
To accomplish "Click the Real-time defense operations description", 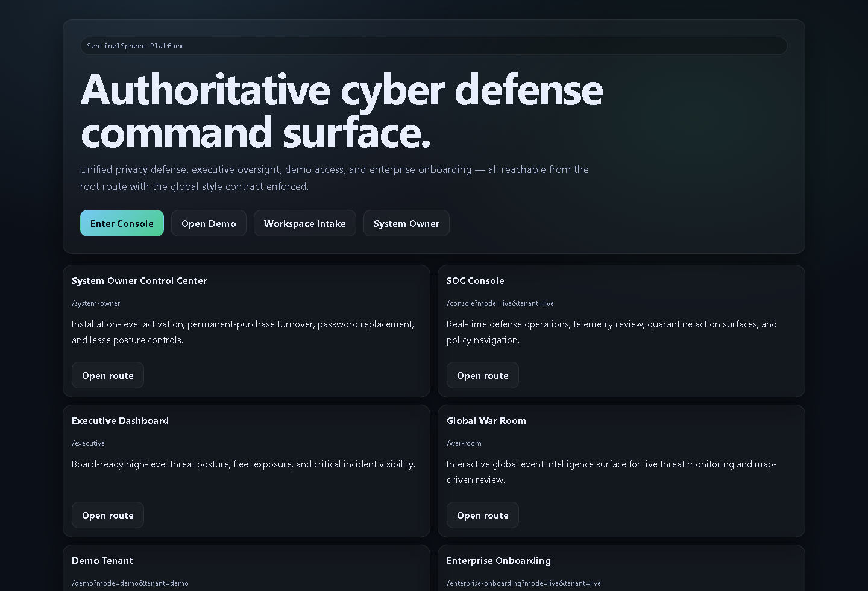I will [612, 332].
